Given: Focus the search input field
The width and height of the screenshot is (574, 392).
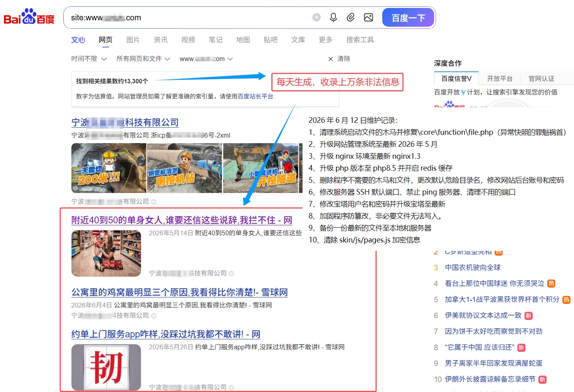Looking at the screenshot, I should point(187,18).
